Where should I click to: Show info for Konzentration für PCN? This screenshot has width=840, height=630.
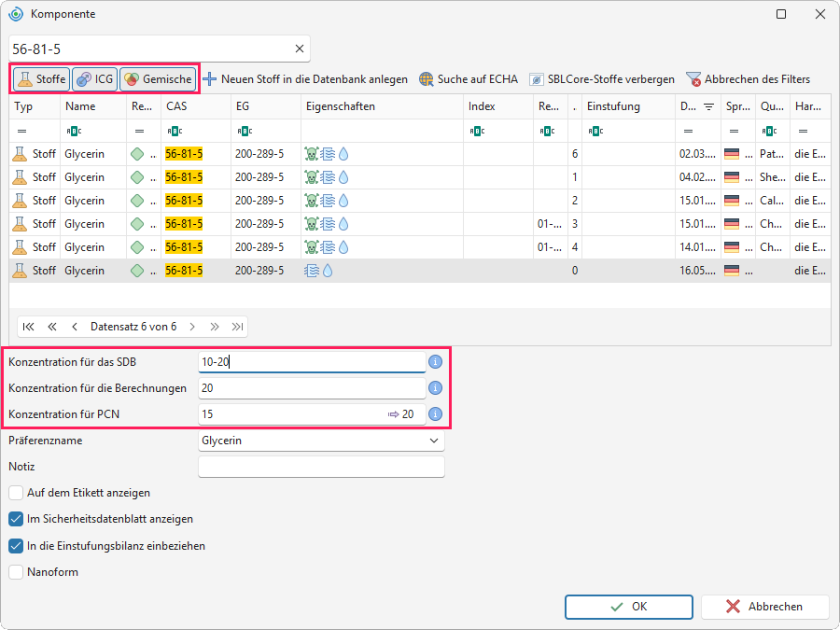tap(436, 414)
